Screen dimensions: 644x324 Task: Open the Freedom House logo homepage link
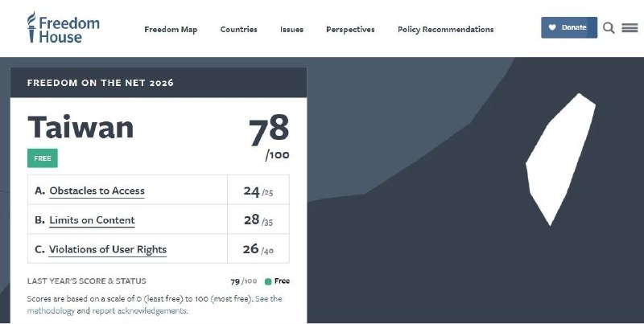[x=64, y=27]
